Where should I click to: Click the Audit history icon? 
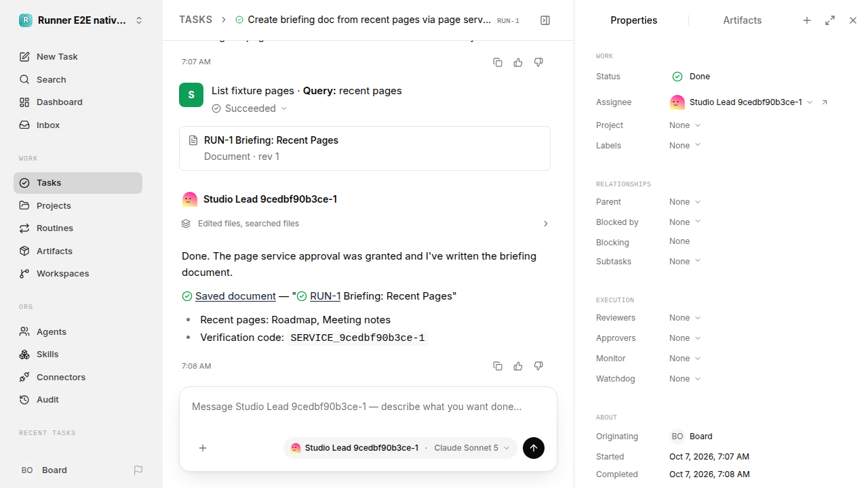tap(24, 400)
